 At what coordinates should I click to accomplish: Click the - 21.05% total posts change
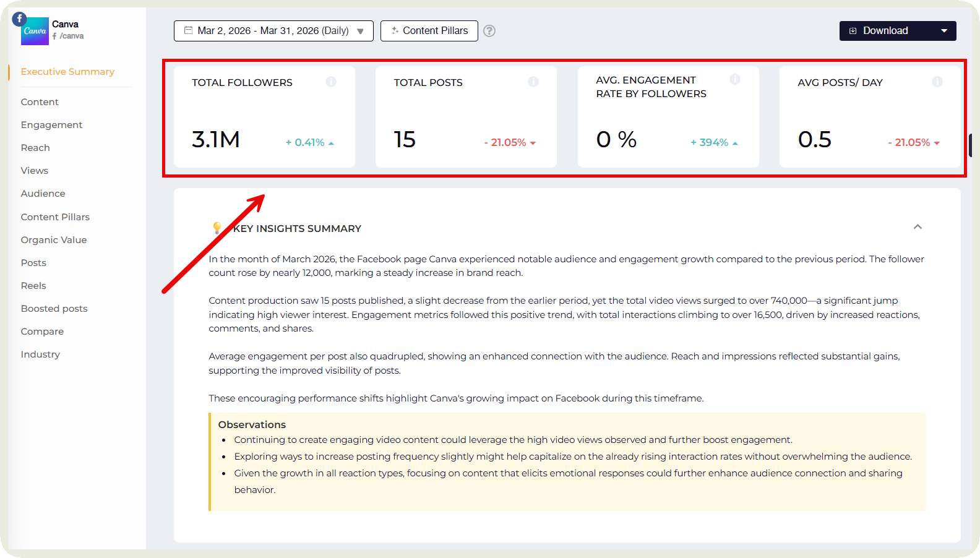510,142
